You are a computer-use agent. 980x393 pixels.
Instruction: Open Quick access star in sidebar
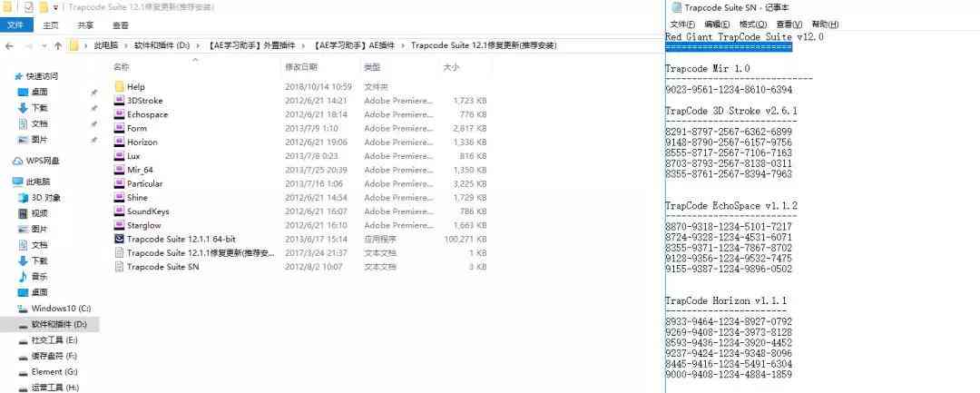19,76
